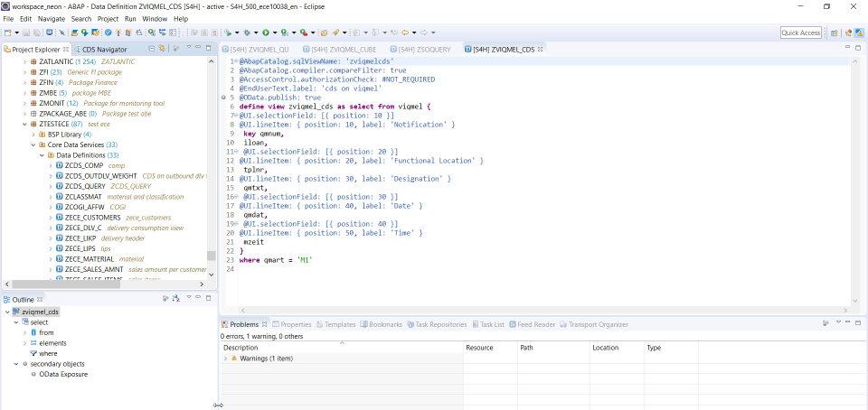Maximize the Outline view
This screenshot has width=868, height=410.
[x=209, y=298]
